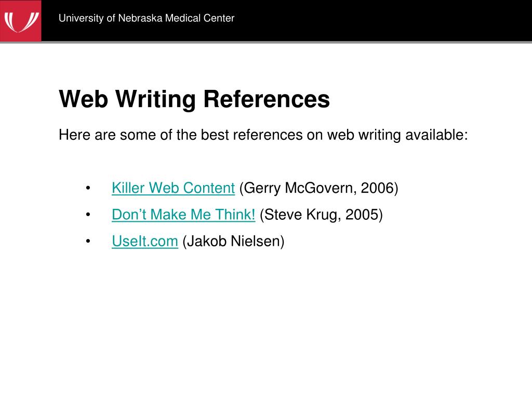Screen dimensions: 532x399
Task: Click the sentence beginning Here are some
Action: (x=263, y=135)
